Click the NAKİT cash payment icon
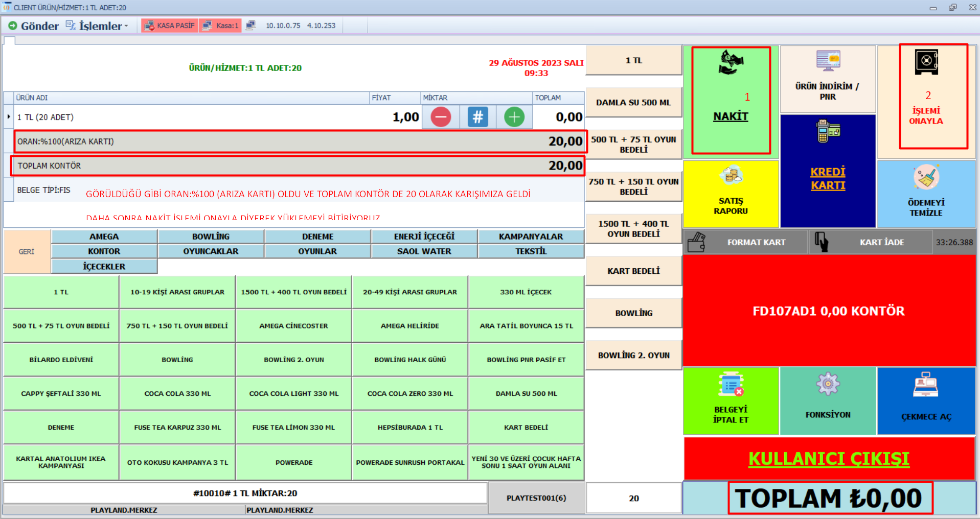Screen dimensions: 980x519 pos(731,63)
